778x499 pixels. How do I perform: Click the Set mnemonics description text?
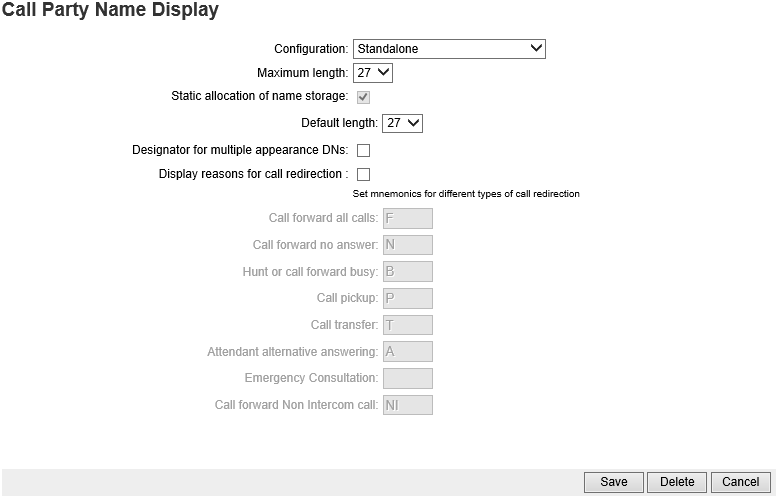click(466, 194)
